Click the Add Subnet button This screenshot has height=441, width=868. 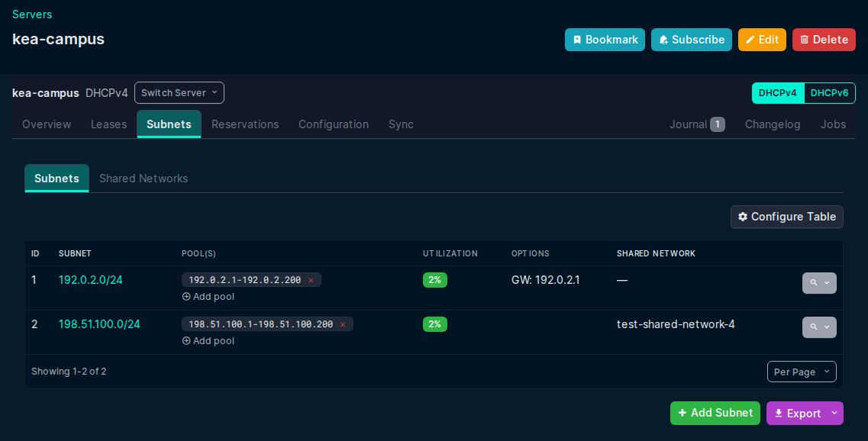pyautogui.click(x=715, y=414)
